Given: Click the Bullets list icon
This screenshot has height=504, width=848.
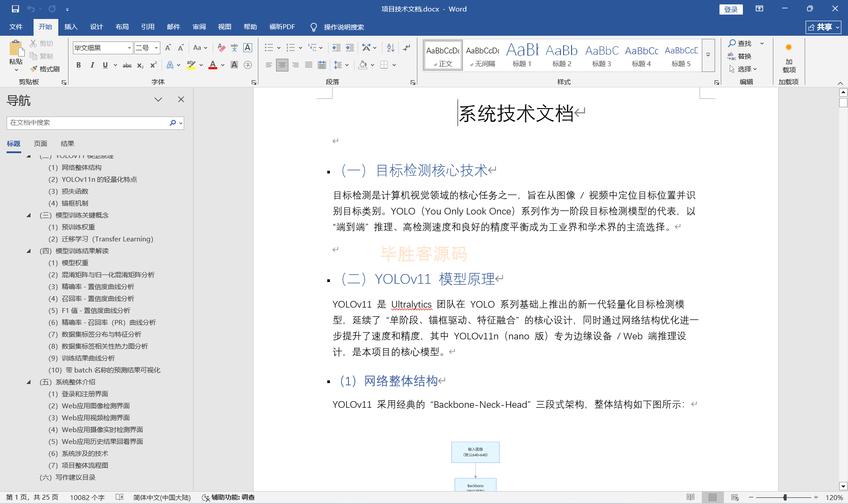Looking at the screenshot, I should (269, 48).
